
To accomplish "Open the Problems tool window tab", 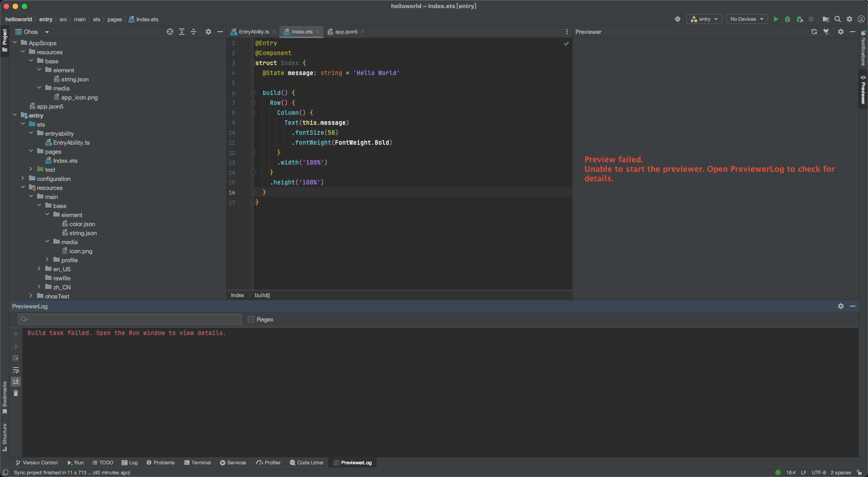I will (160, 463).
